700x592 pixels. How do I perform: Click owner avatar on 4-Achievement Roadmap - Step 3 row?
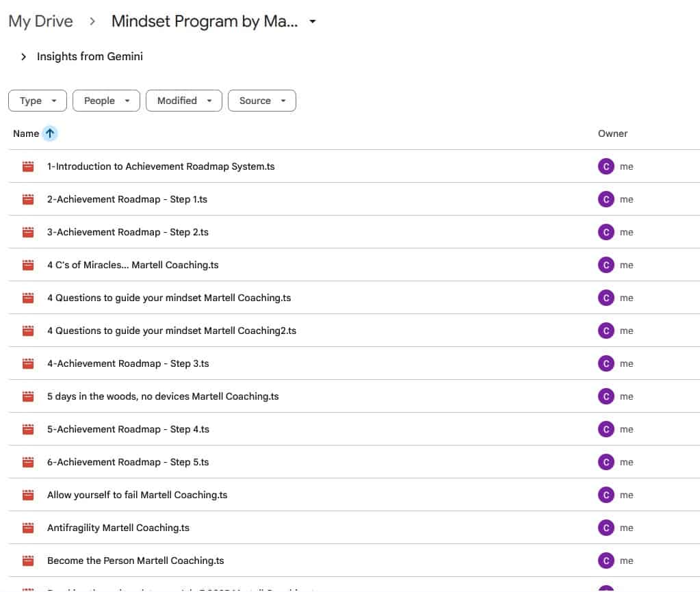pyautogui.click(x=606, y=363)
